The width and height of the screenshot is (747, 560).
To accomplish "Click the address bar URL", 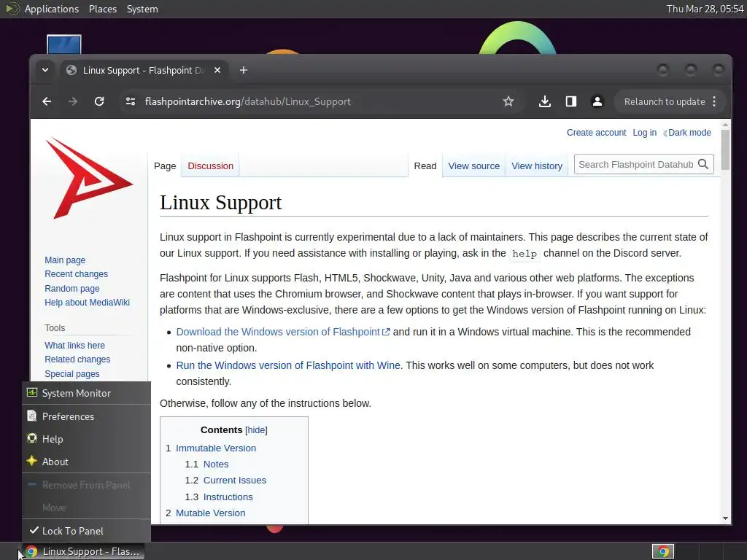I will 248,101.
